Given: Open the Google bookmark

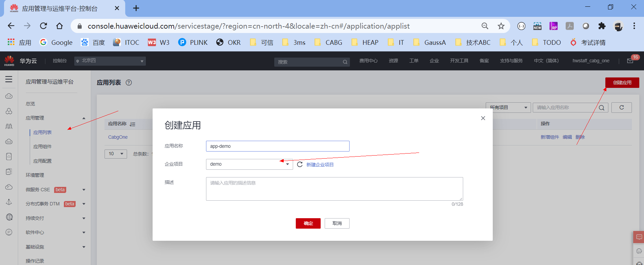Looking at the screenshot, I should click(x=56, y=42).
